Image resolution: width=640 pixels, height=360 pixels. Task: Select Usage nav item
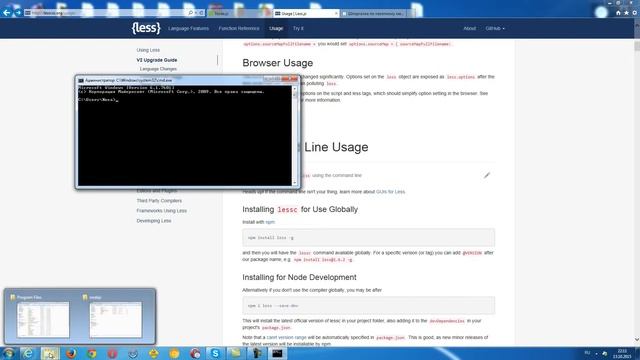click(x=276, y=29)
